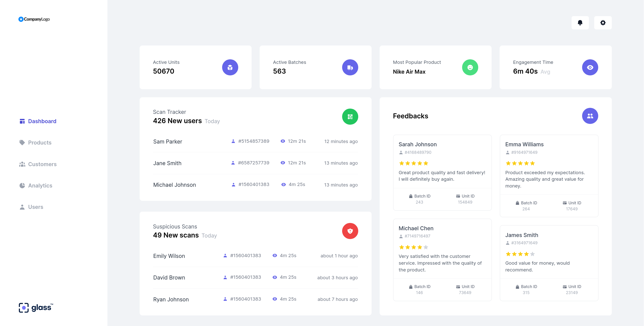Click the people icon beside Feedbacks heading

[590, 116]
